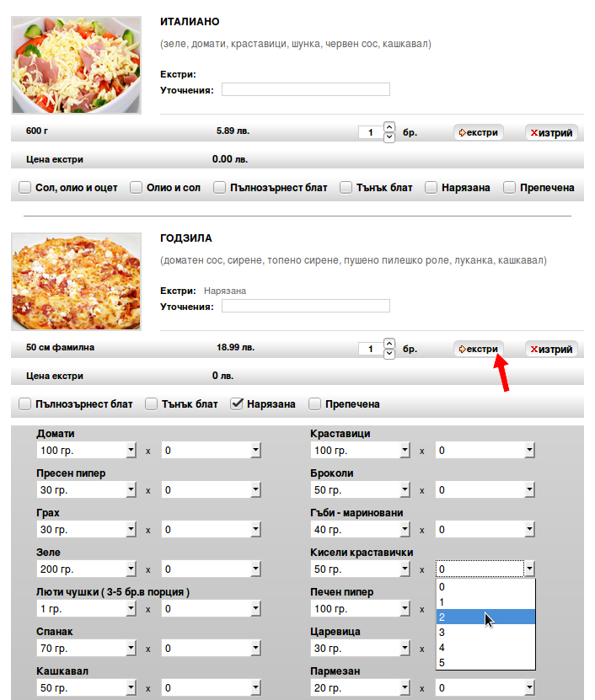This screenshot has width=595, height=700.
Task: Expand Зеле 200 гр. weight dropdown
Action: 131,569
